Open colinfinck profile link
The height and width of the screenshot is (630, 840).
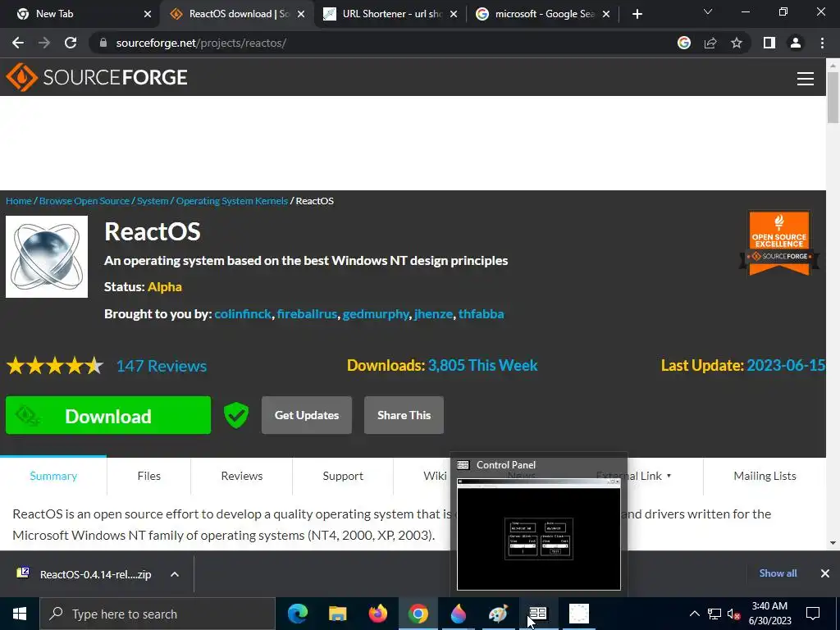(243, 314)
